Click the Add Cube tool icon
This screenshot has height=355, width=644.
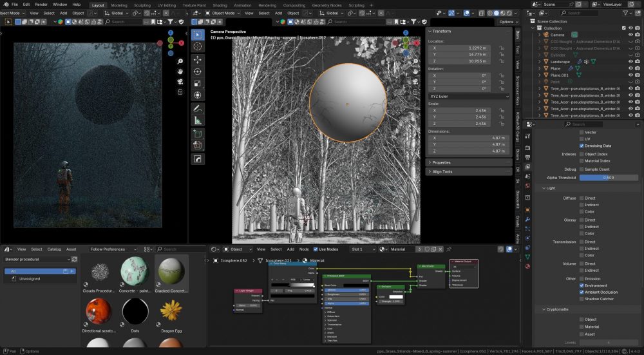(198, 133)
